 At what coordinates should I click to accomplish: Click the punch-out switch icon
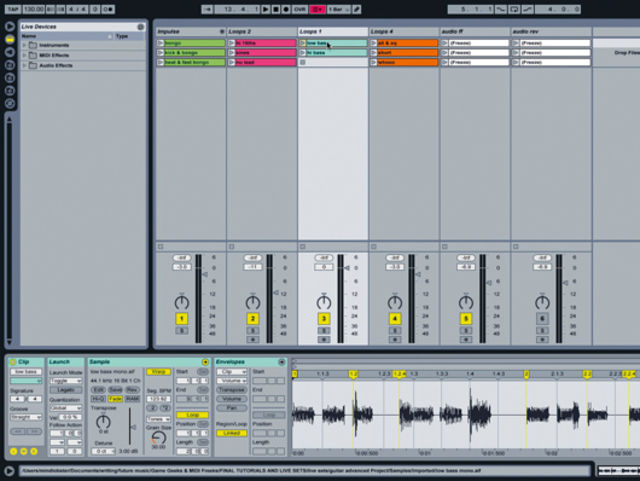[527, 9]
